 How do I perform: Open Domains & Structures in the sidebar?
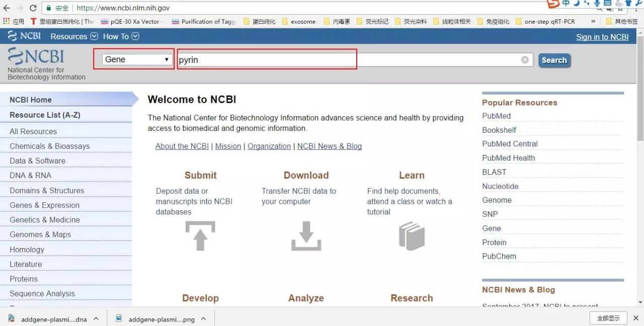[x=47, y=190]
